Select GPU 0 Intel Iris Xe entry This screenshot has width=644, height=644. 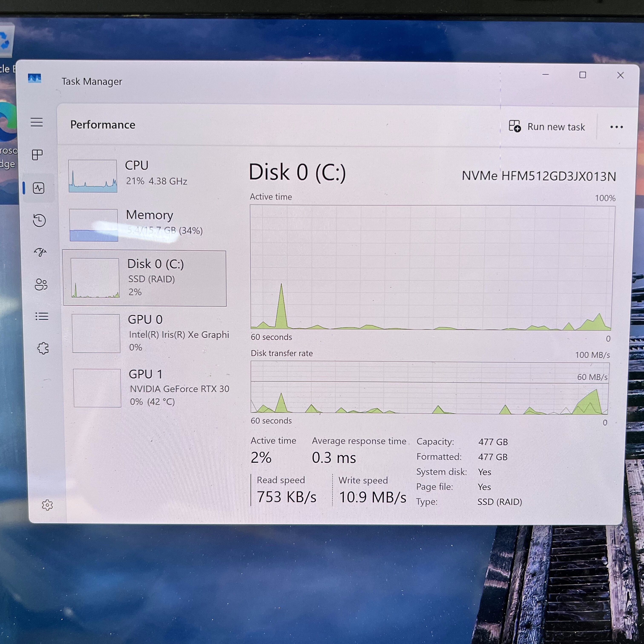(150, 333)
